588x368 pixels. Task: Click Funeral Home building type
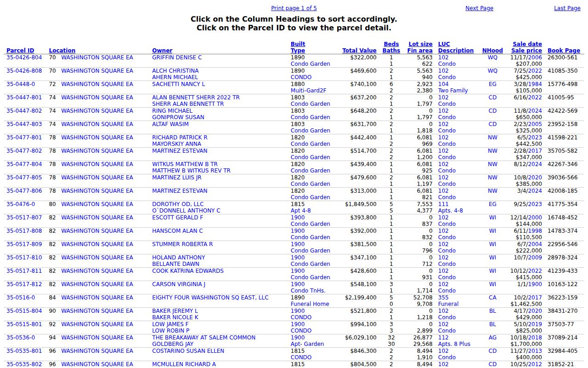point(310,304)
